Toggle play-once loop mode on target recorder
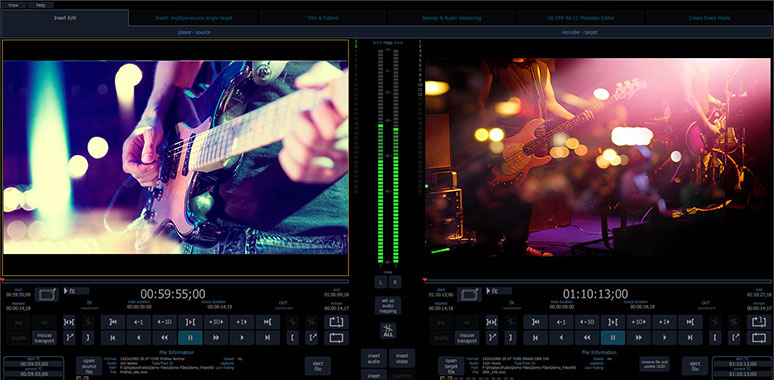Image resolution: width=774 pixels, height=380 pixels. coord(759,322)
